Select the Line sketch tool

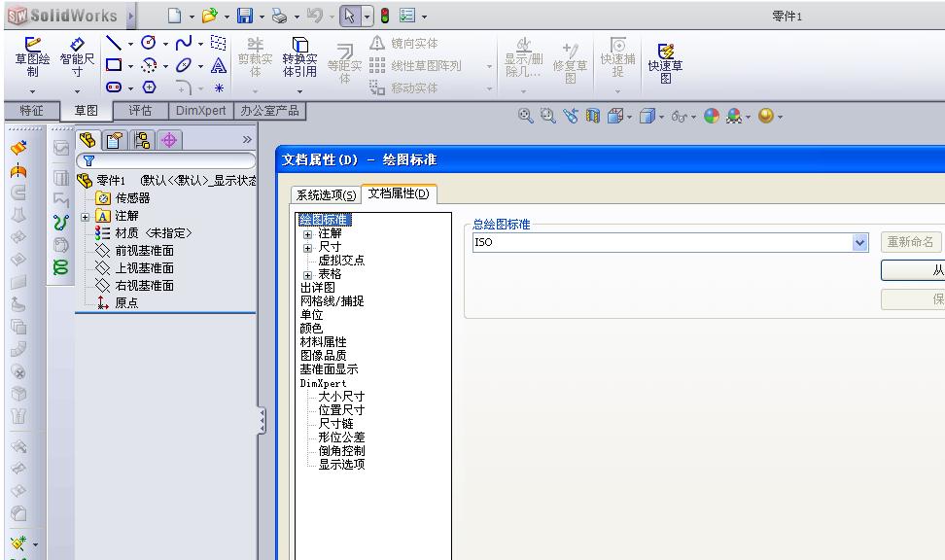pos(114,43)
